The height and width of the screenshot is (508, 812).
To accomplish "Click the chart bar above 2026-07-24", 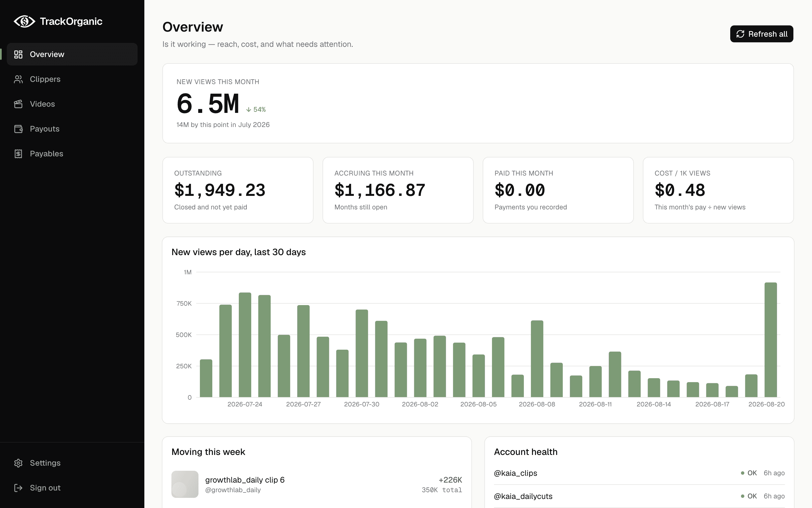I will pyautogui.click(x=245, y=345).
